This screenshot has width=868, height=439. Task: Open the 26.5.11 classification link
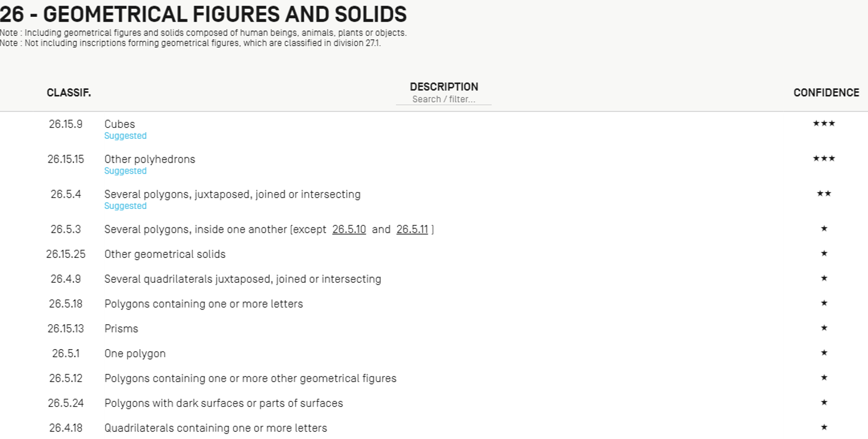(412, 229)
